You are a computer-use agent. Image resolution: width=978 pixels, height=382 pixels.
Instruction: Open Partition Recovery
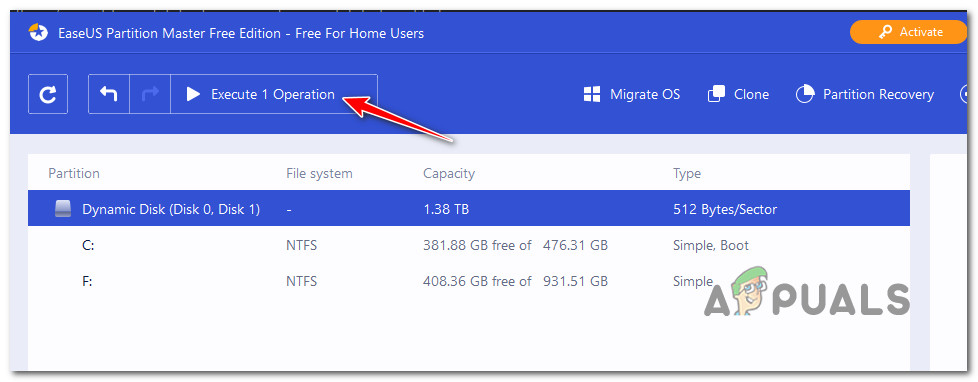[x=865, y=94]
